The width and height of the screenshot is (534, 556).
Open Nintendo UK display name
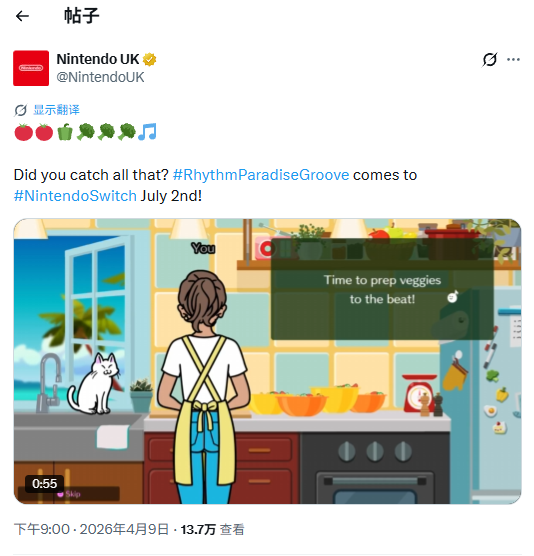[x=98, y=59]
